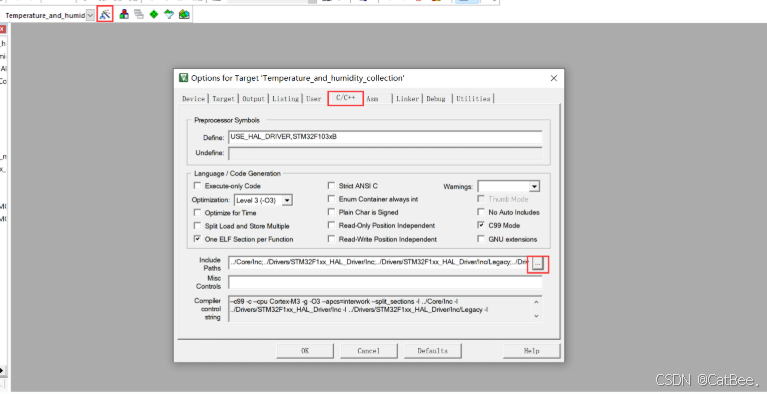Enable Execute-only Code checkbox
Screen dimensions: 767x394
pos(198,186)
